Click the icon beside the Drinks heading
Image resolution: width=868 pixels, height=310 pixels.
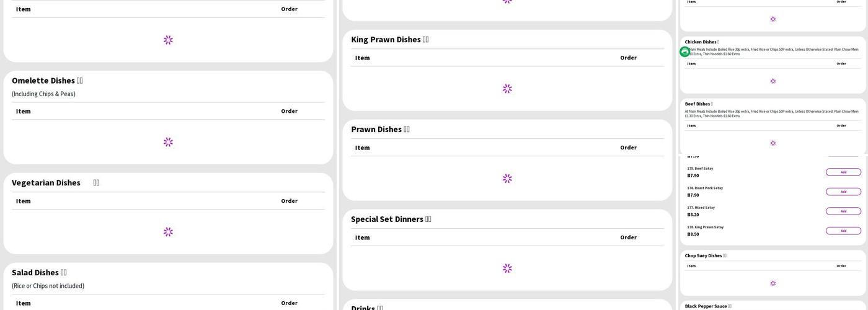point(380,308)
